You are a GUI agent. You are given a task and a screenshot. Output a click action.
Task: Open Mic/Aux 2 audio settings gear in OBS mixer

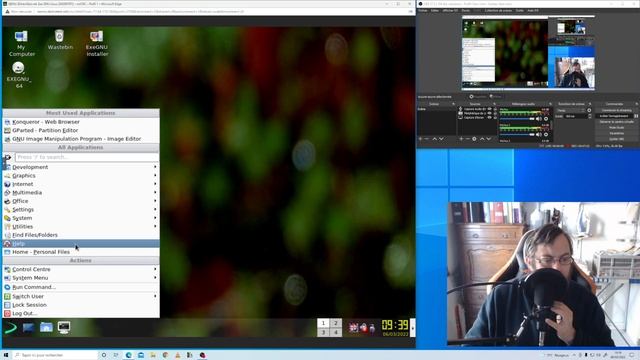pyautogui.click(x=546, y=134)
